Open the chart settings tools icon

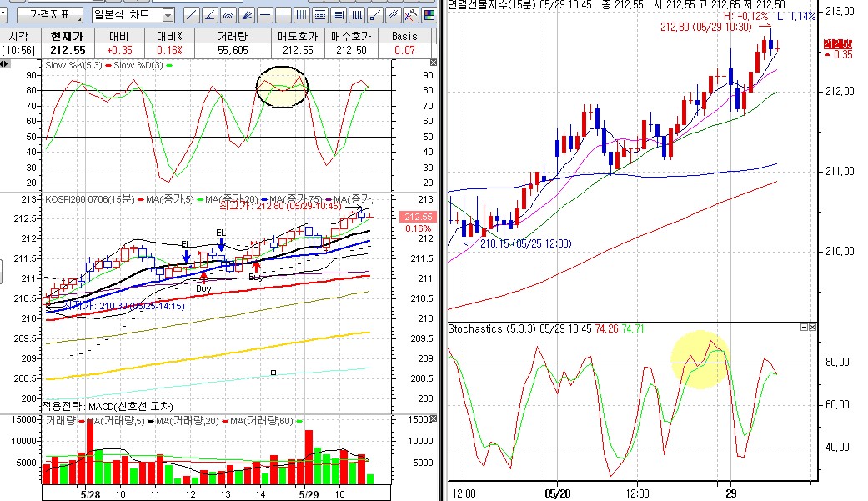point(410,15)
